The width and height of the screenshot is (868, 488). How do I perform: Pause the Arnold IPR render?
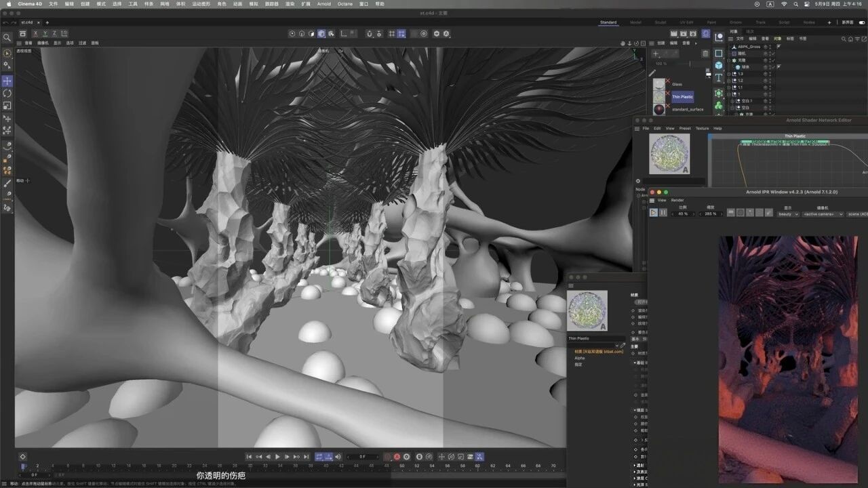663,213
